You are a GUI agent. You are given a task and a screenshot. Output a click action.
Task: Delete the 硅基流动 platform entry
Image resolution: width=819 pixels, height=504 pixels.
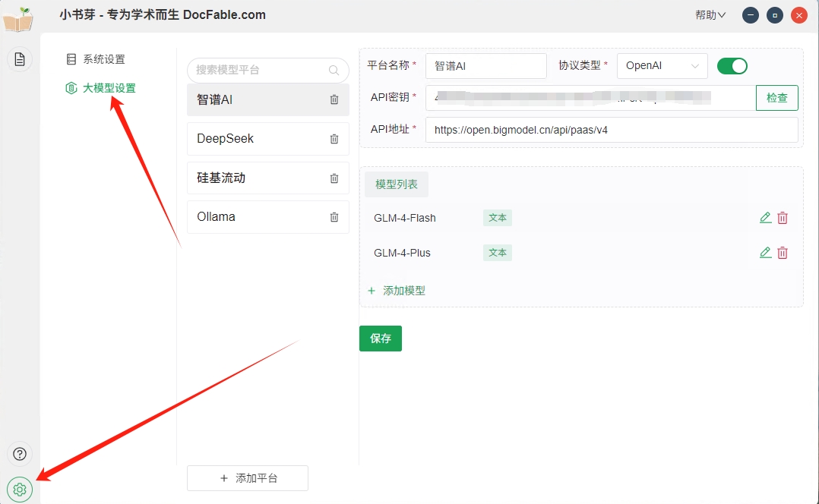click(334, 178)
